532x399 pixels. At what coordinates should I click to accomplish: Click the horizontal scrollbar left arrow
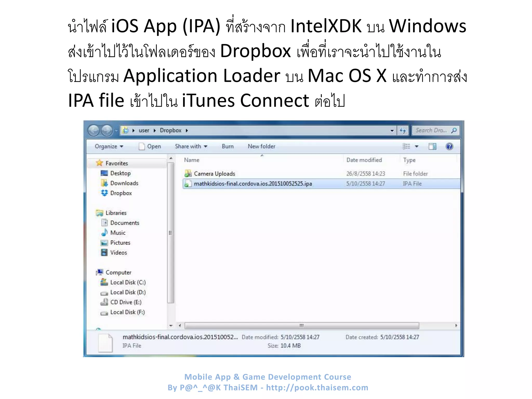pos(179,325)
